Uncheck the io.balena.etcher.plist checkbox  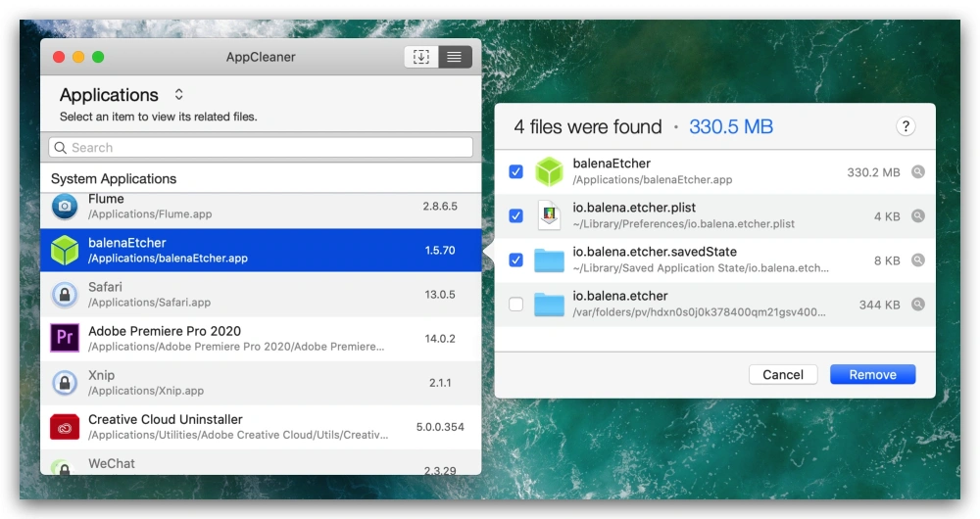tap(515, 216)
